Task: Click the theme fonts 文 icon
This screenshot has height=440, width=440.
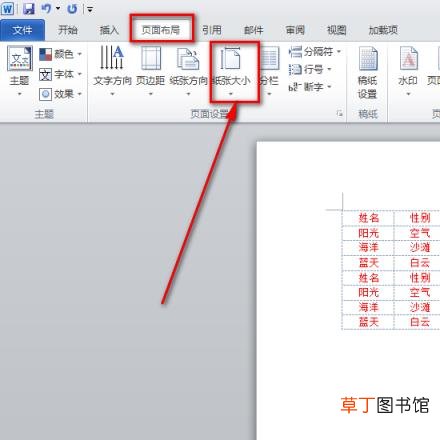Action: click(x=45, y=74)
